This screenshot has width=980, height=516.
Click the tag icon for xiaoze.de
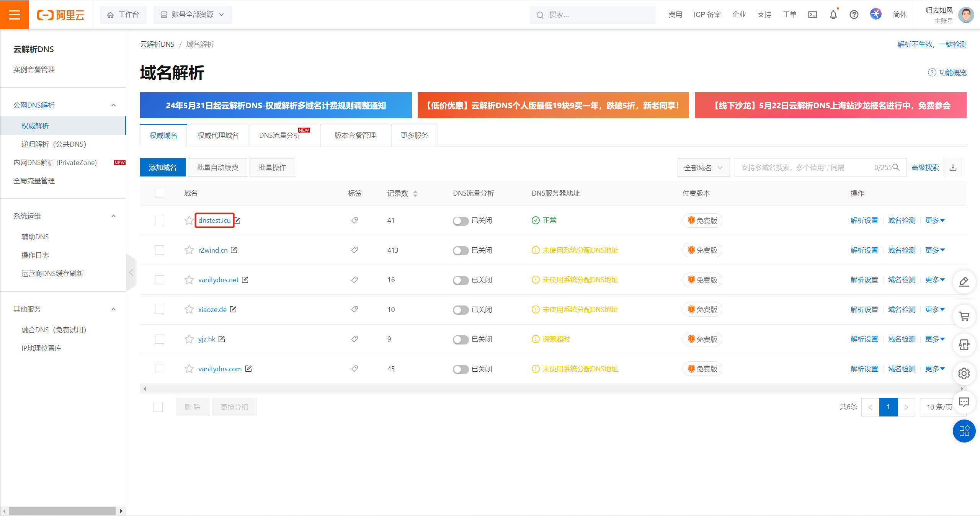click(354, 309)
